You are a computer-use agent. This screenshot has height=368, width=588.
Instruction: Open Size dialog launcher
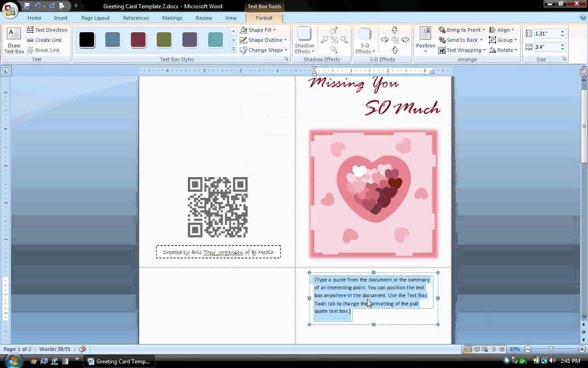564,59
